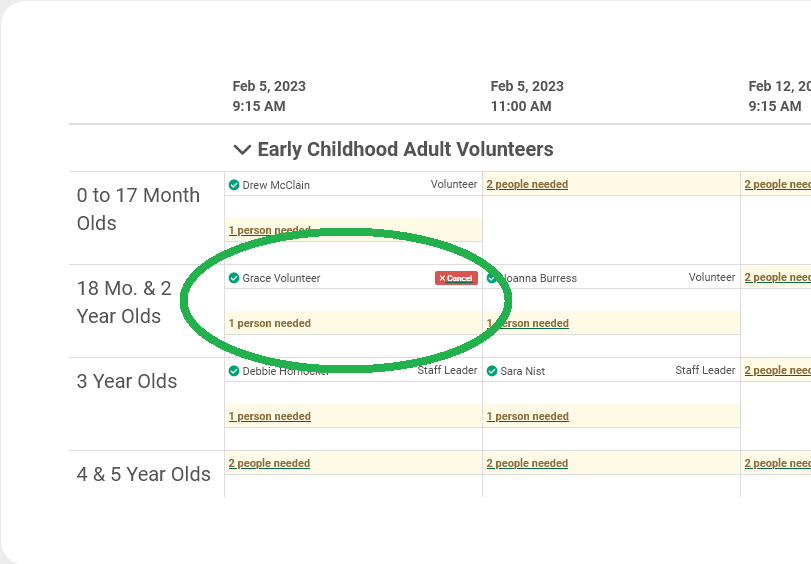Click the Feb 5, 2023 11:00 AM column header
811x564 pixels.
(x=527, y=96)
